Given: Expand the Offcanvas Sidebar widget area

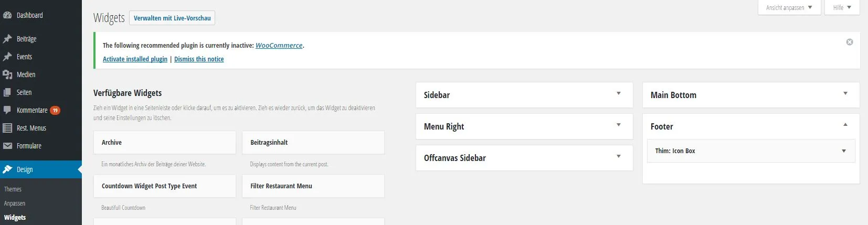Looking at the screenshot, I should [x=619, y=156].
